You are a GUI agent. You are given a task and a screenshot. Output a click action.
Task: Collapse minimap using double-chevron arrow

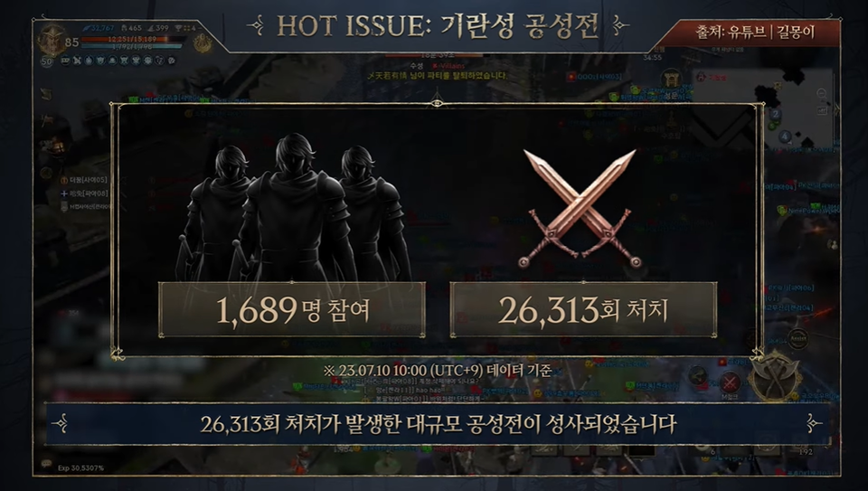[x=835, y=109]
